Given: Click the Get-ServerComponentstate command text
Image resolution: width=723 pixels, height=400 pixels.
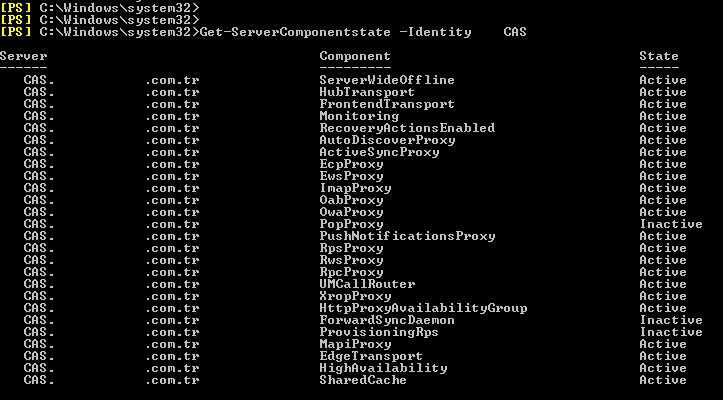Looking at the screenshot, I should pos(295,32).
